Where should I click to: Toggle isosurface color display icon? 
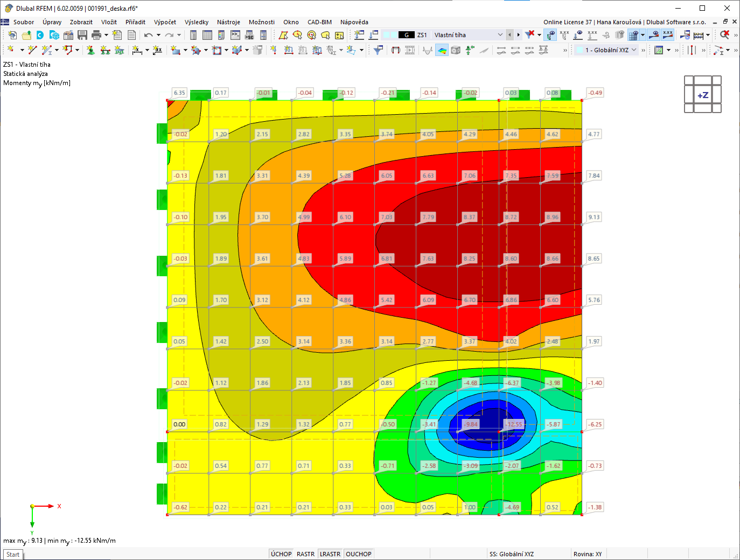[x=442, y=50]
